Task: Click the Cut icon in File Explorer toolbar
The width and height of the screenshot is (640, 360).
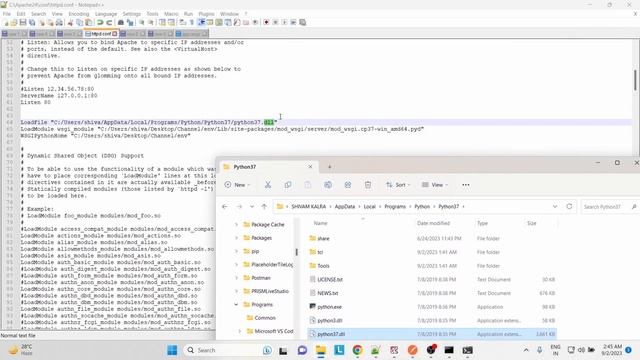Action: coord(268,185)
